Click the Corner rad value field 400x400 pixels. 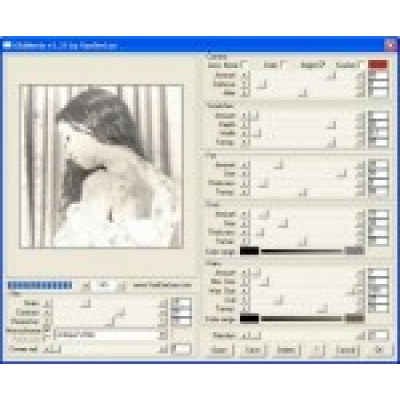click(181, 349)
